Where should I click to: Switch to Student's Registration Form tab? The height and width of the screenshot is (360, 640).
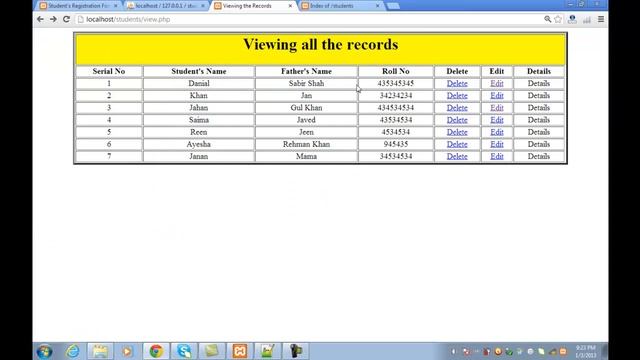[78, 6]
